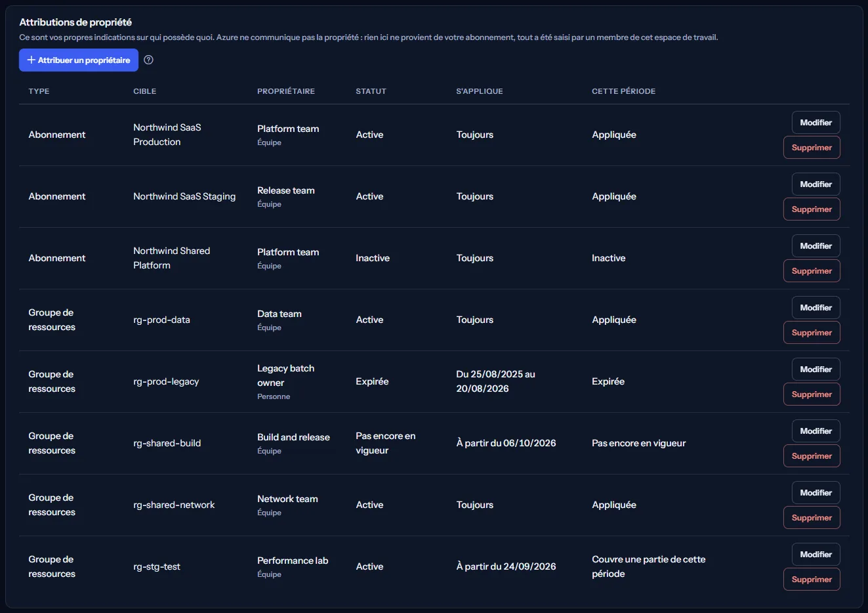
Task: Click Pas encore en vigueur in CETTE PÉRIODE
Action: [x=638, y=443]
